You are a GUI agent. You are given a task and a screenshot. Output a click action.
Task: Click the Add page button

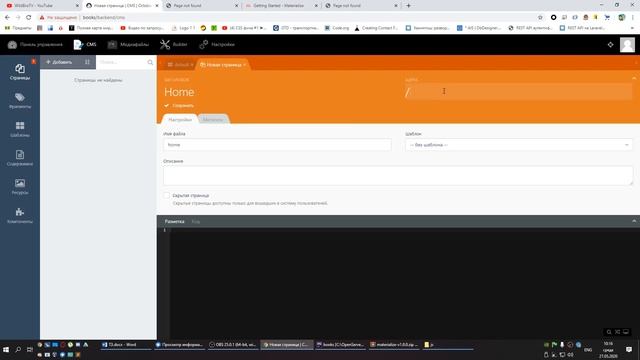click(x=59, y=62)
